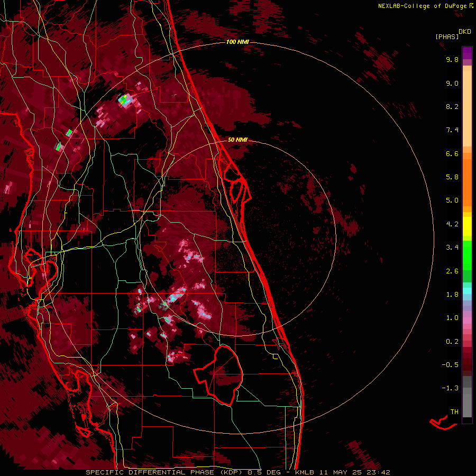The width and height of the screenshot is (476, 476).
Task: Click the 2.6 scale value
Action: pyautogui.click(x=452, y=271)
